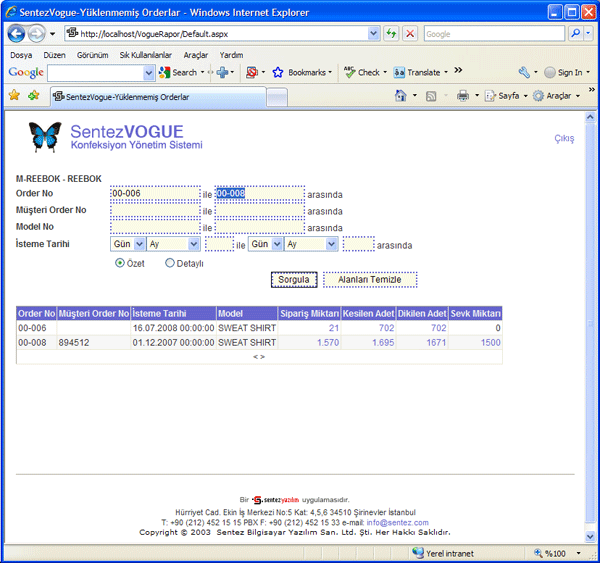Click the chevron at the command bar's right end
The width and height of the screenshot is (600, 563).
[x=592, y=90]
